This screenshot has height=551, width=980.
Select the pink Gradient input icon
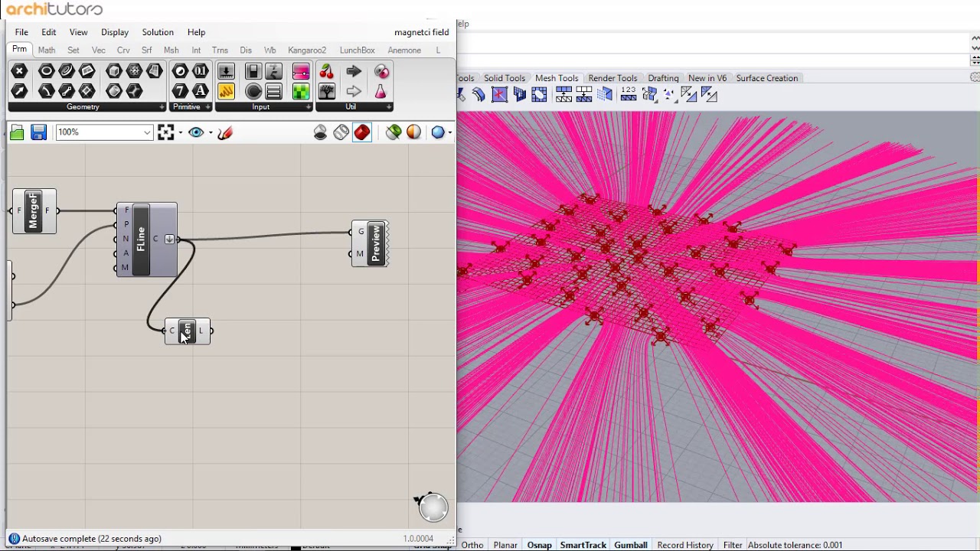pos(301,71)
